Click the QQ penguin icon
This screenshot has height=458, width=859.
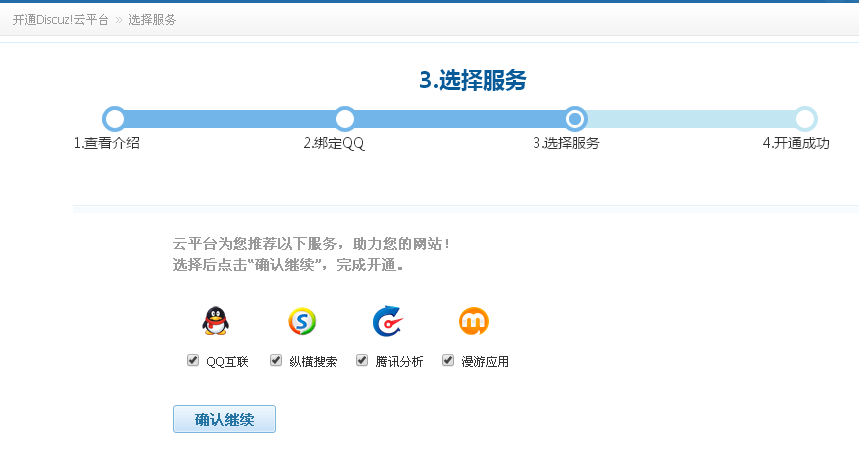click(x=215, y=321)
